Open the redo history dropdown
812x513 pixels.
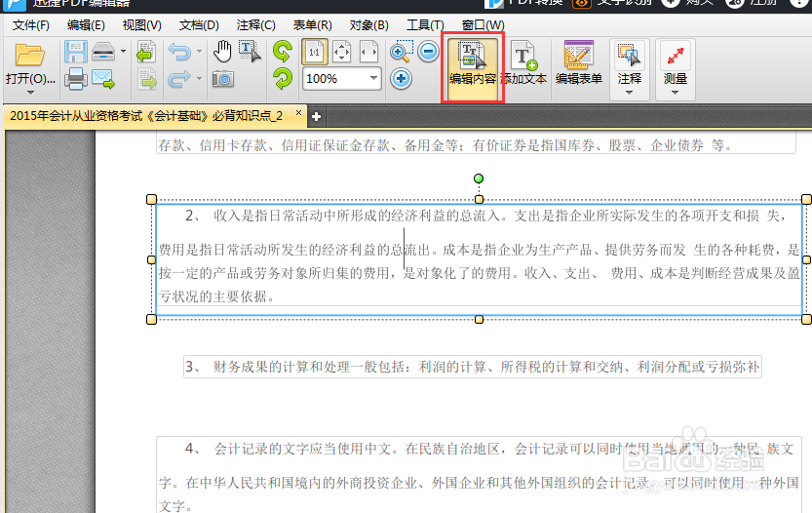[200, 79]
